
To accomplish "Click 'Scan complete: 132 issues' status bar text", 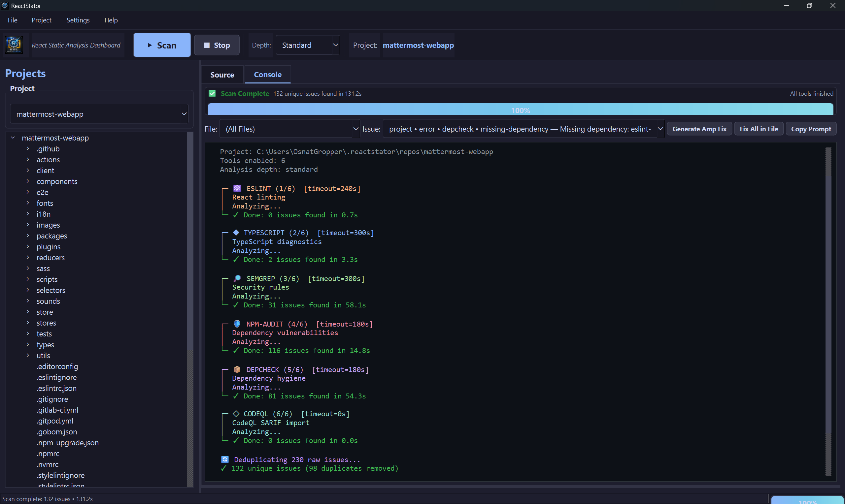I will (48, 499).
